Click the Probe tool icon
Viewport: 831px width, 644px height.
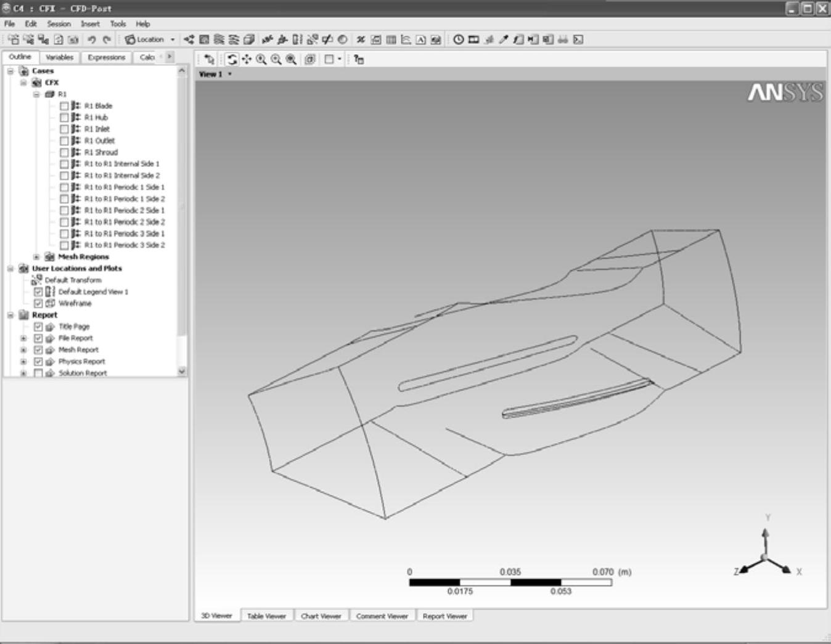[504, 39]
